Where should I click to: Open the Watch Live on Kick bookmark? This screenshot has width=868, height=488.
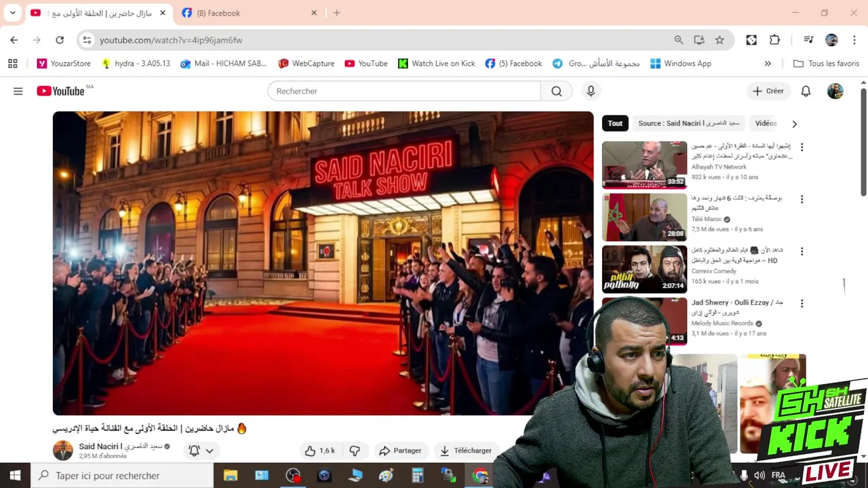[436, 64]
